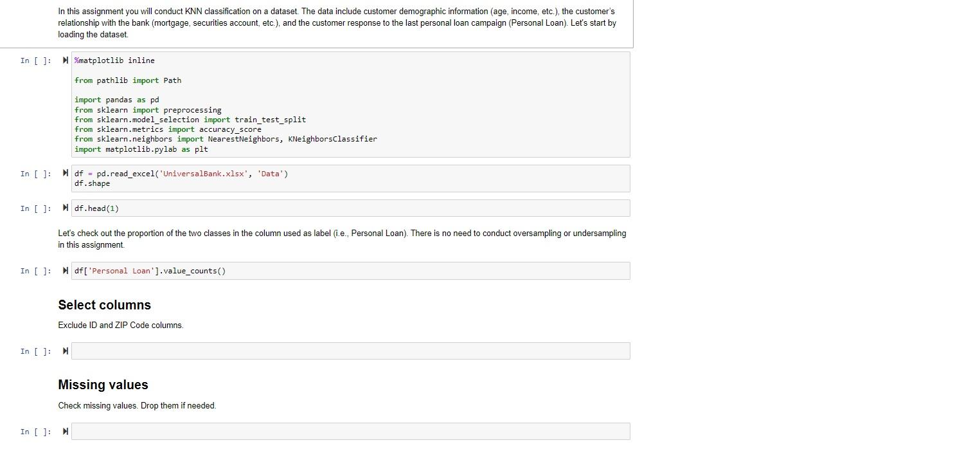Click the value_counts code cell
Viewport: 980px width, 449px height.
point(351,271)
